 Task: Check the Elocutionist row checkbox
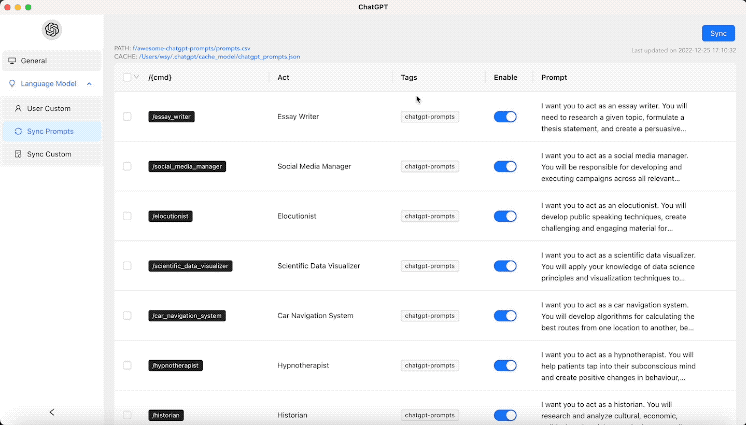click(127, 216)
